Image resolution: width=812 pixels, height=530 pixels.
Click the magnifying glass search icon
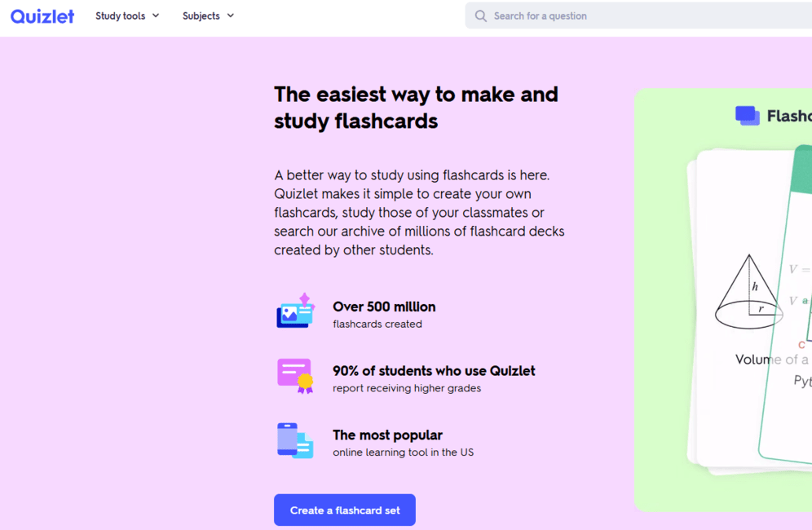click(481, 15)
